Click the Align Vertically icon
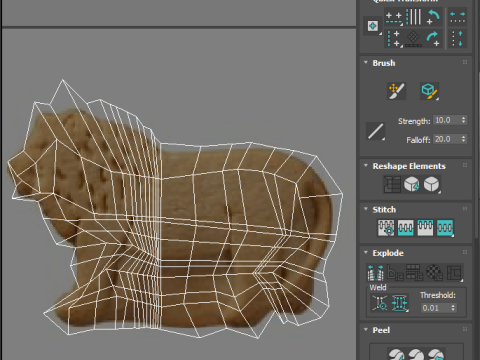Viewport: 480px width, 360px height. 394,39
